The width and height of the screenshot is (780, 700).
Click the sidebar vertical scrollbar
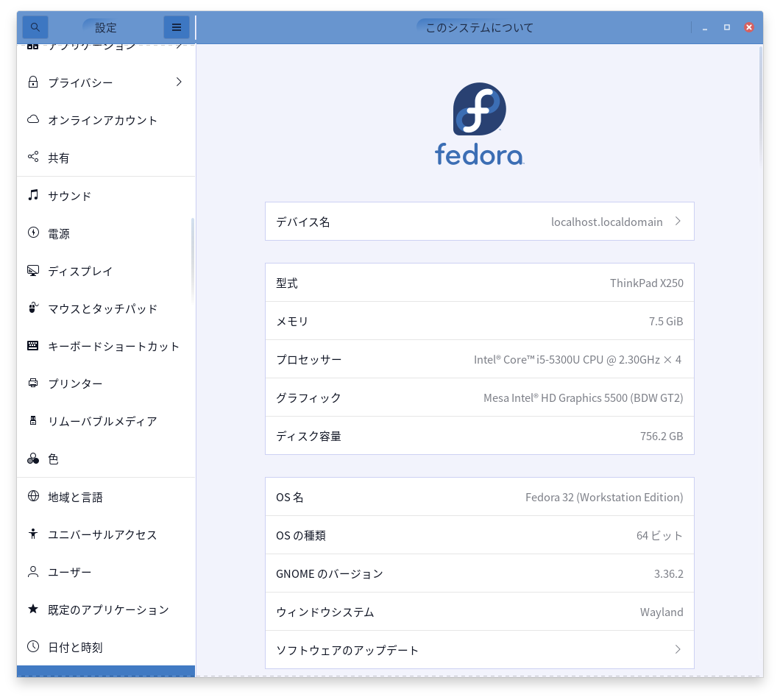coord(192,260)
